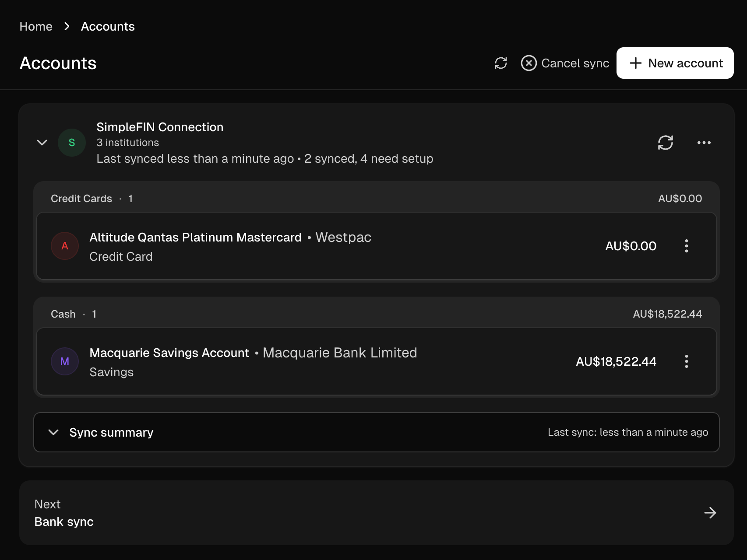Sync the SimpleFIN Connection now
The width and height of the screenshot is (747, 560).
pyautogui.click(x=666, y=143)
